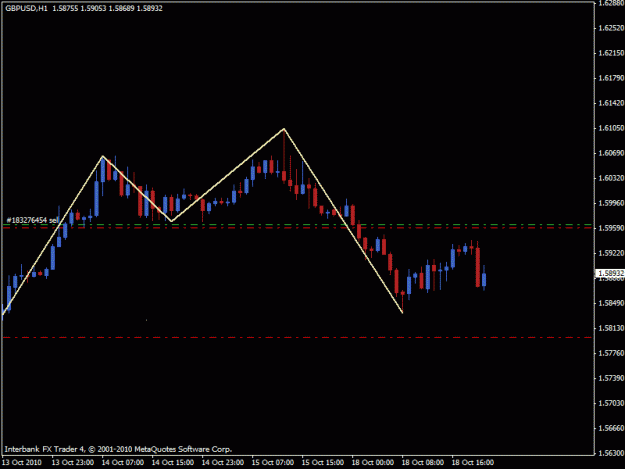
Task: Click the 1.57030 price axis label
Action: [611, 403]
